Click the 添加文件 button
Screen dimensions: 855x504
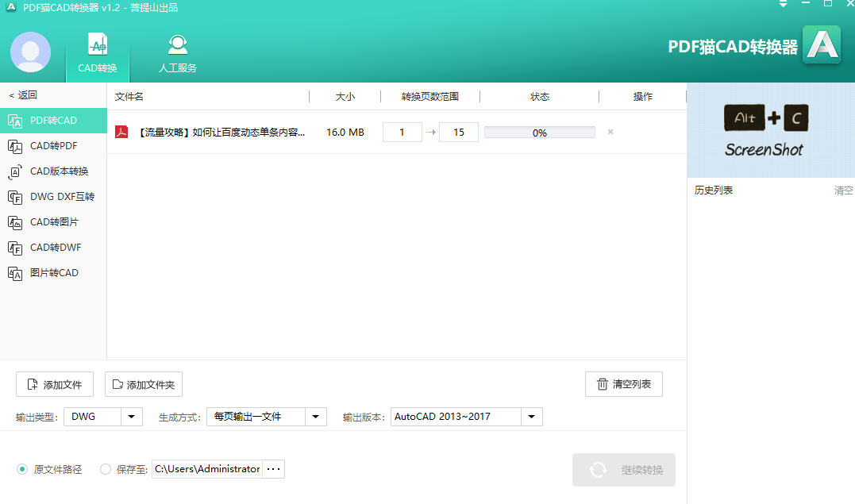point(55,384)
